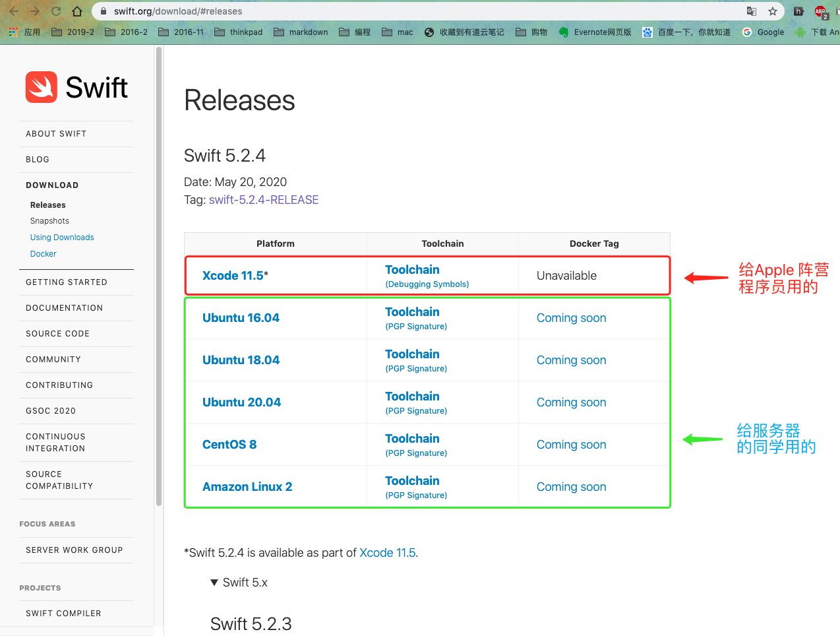This screenshot has width=840, height=636.
Task: Open the 2019-2 bookmark folder
Action: click(73, 32)
